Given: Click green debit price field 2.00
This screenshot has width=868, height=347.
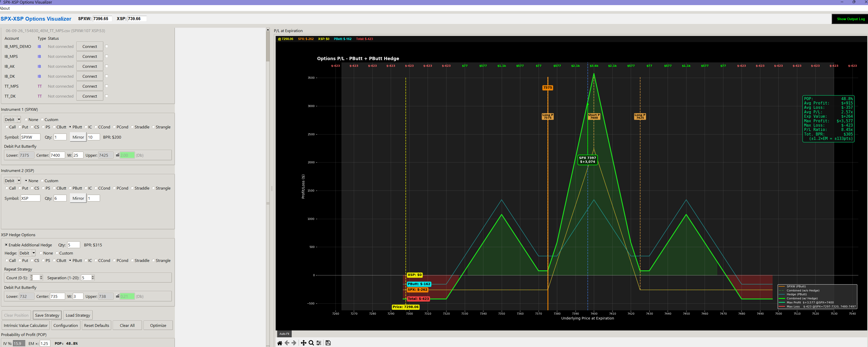Looking at the screenshot, I should [127, 155].
